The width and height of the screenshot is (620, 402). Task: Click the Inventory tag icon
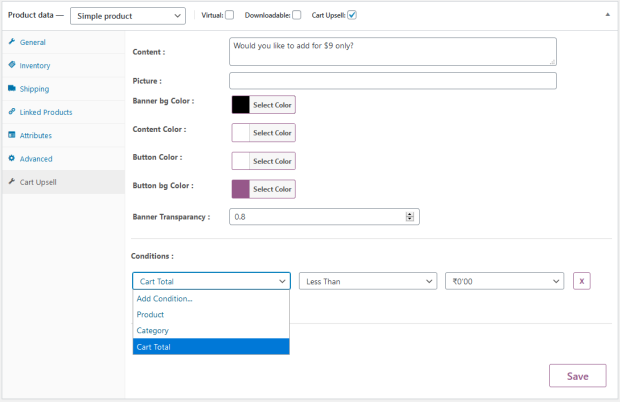11,64
